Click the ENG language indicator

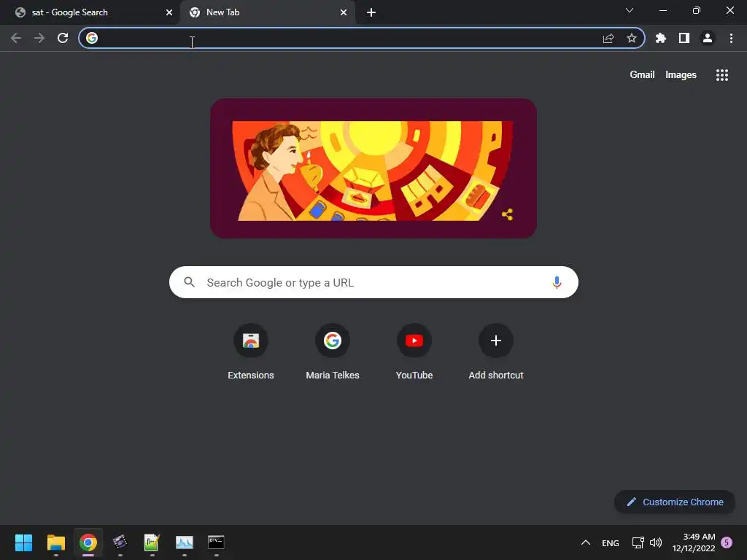click(x=611, y=542)
